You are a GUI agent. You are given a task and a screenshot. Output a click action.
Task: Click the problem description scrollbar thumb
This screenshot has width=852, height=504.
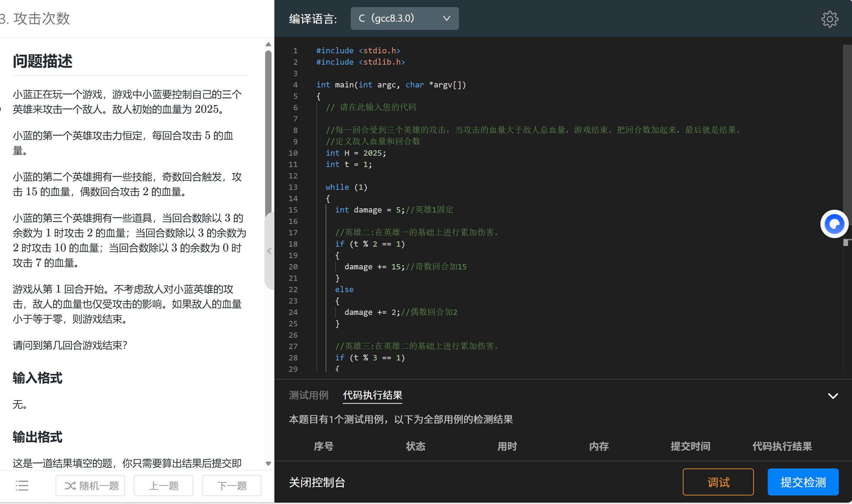(268, 132)
